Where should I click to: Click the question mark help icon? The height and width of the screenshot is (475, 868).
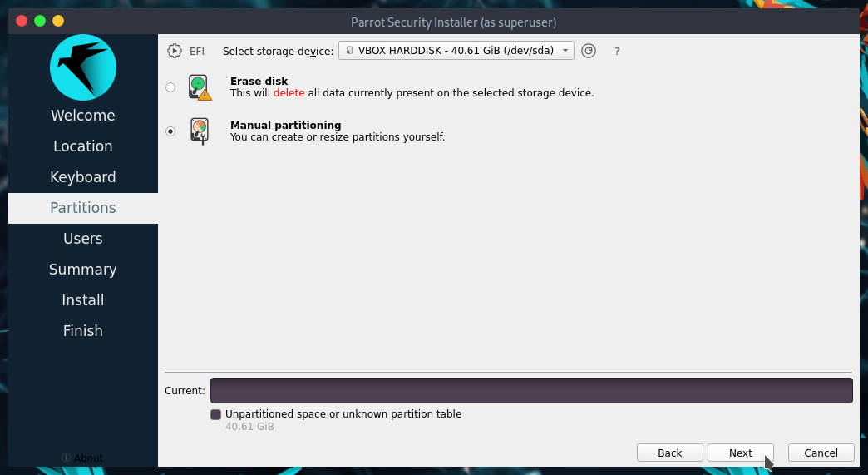click(617, 52)
